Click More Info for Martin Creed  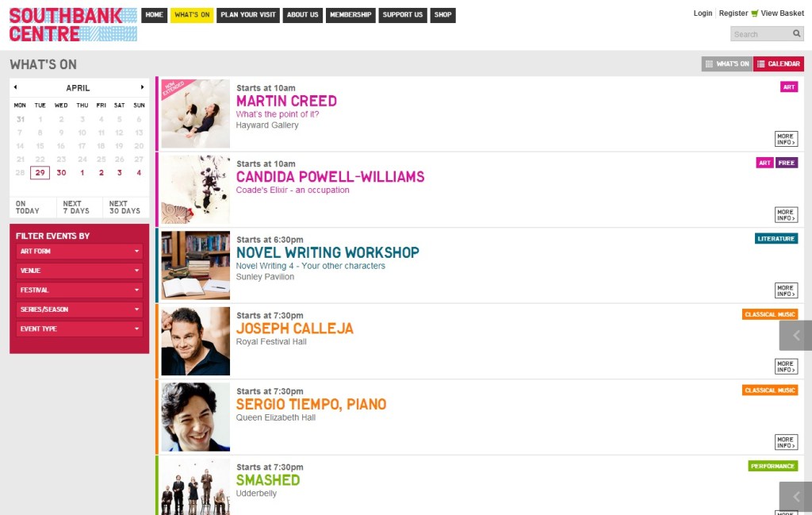coord(786,139)
